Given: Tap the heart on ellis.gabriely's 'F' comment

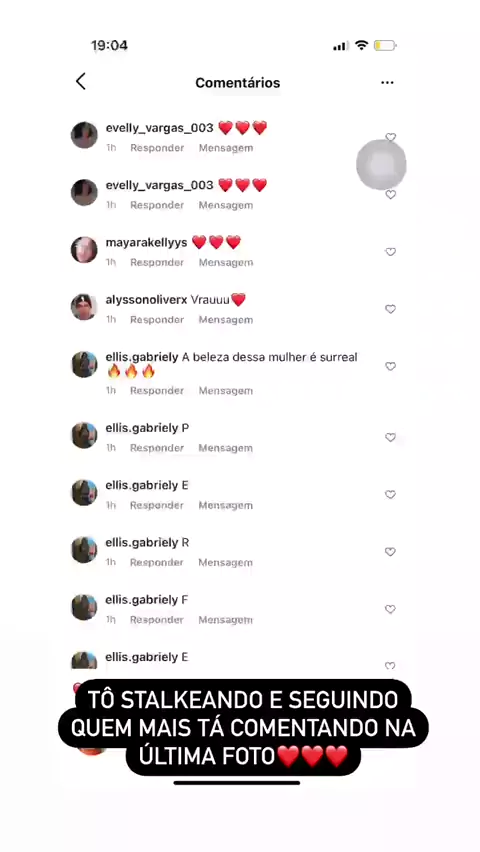Looking at the screenshot, I should pos(390,609).
